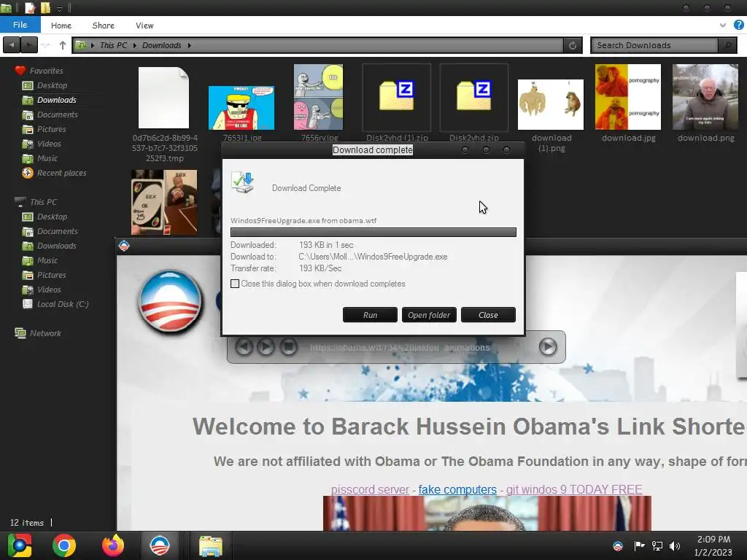Select This PC in address bar breadcrumb

point(113,45)
